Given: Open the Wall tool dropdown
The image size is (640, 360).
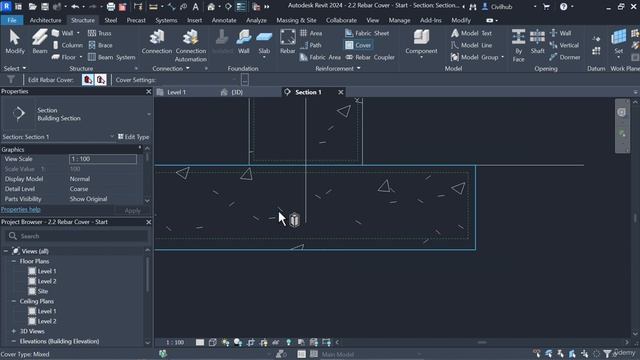Looking at the screenshot, I should pos(78,33).
